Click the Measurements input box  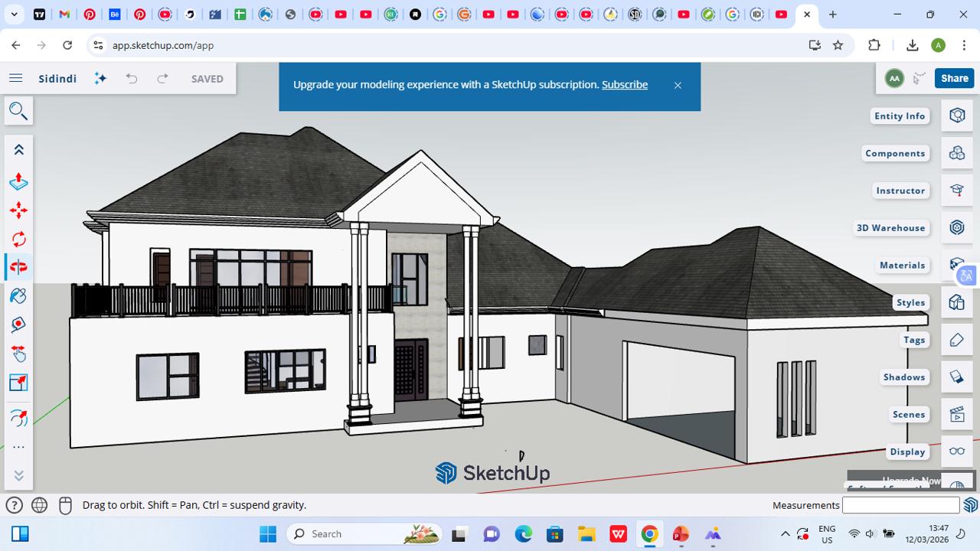point(900,505)
